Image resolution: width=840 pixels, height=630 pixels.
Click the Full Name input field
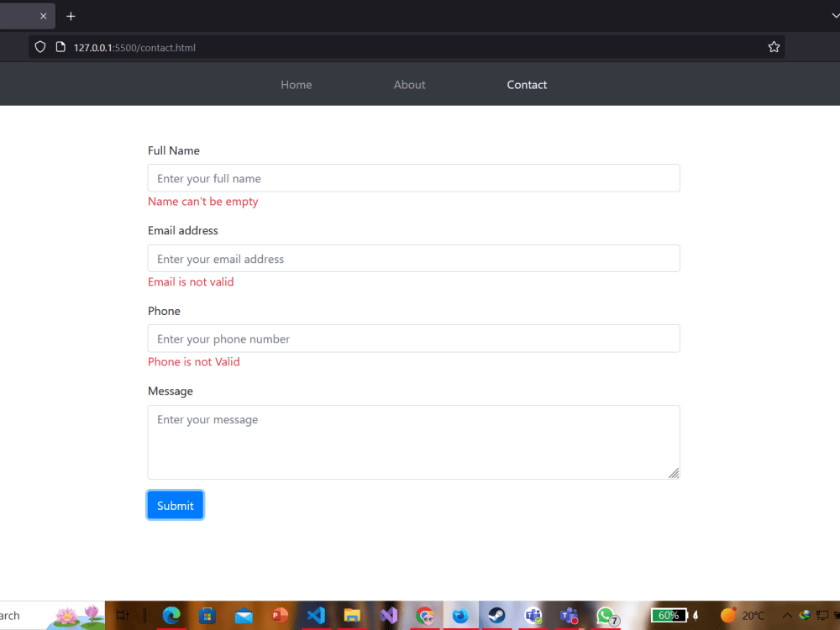coord(413,178)
